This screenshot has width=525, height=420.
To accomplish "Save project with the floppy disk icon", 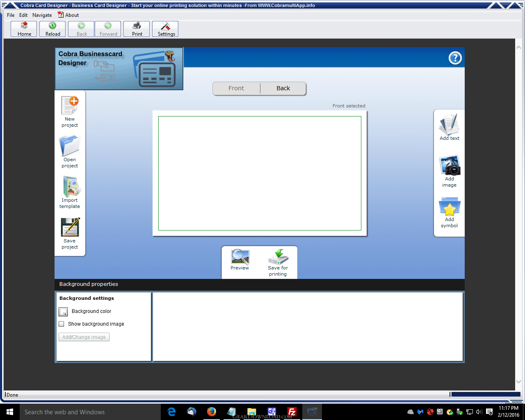I will point(70,233).
